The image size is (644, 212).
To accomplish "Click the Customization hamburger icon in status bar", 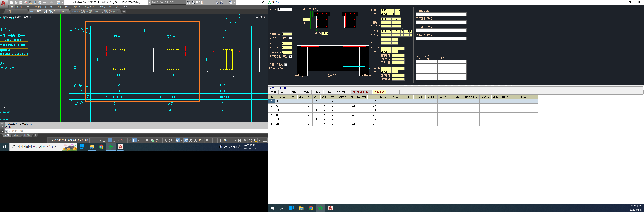I will pos(265,140).
